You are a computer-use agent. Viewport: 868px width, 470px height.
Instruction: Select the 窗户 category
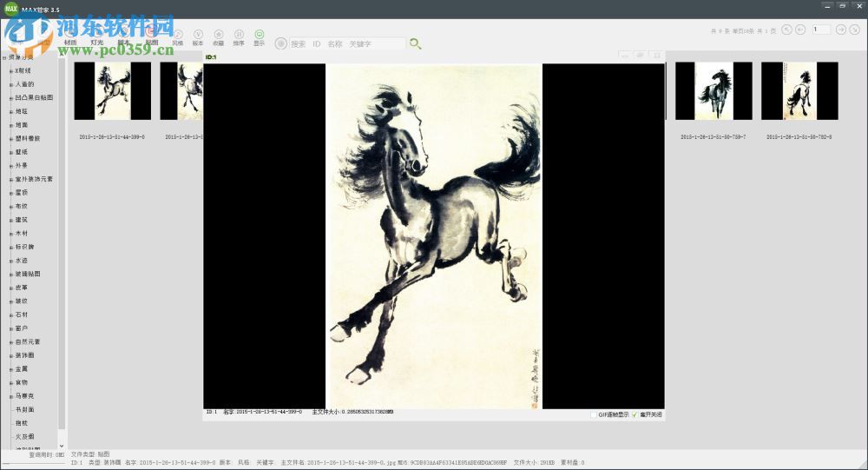click(21, 328)
